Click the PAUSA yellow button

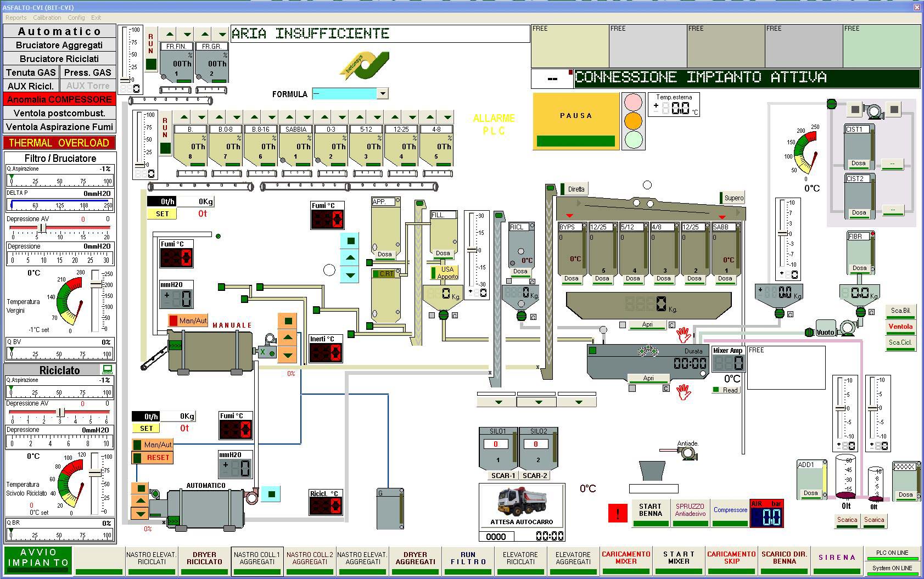click(x=576, y=121)
